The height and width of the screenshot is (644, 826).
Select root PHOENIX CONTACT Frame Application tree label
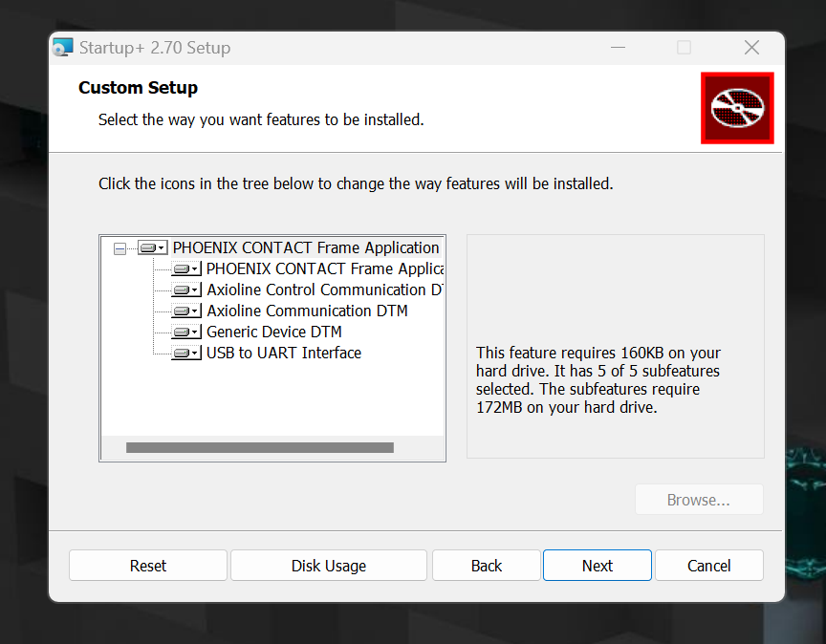pos(306,247)
